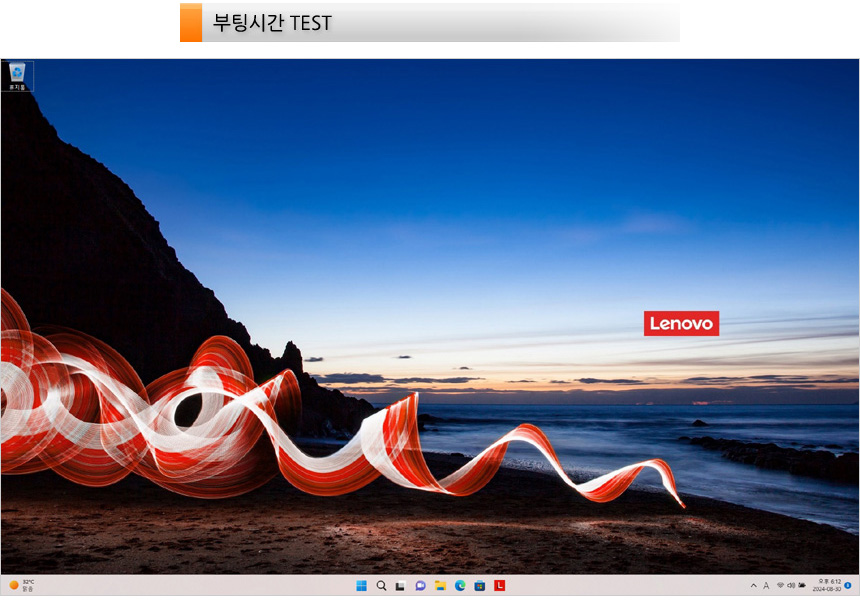The width and height of the screenshot is (860, 601).
Task: Open the clock and date calendar
Action: [x=829, y=585]
